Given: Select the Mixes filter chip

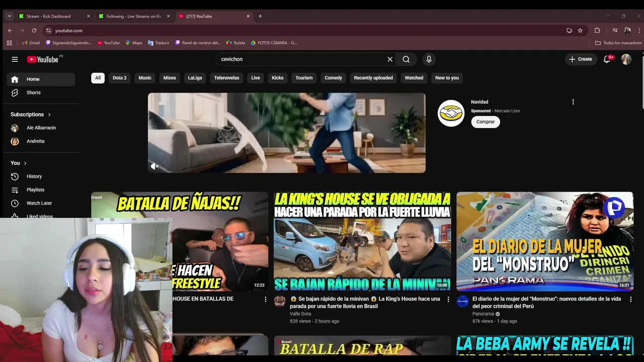Looking at the screenshot, I should point(170,78).
